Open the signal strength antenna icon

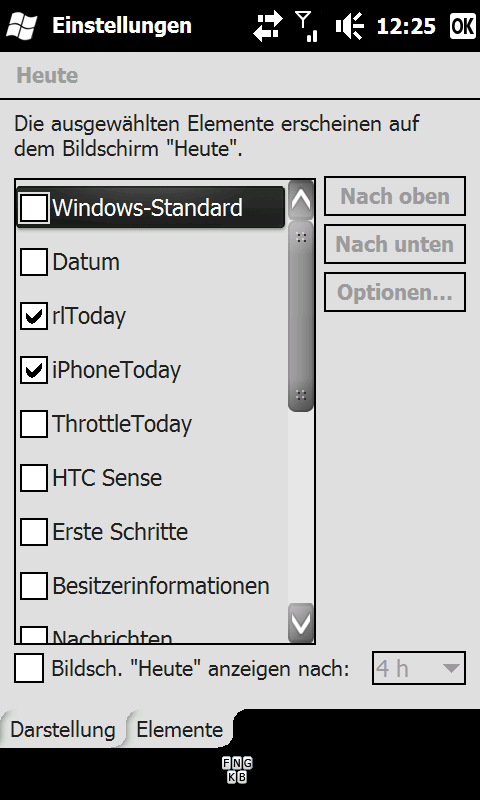(x=307, y=26)
